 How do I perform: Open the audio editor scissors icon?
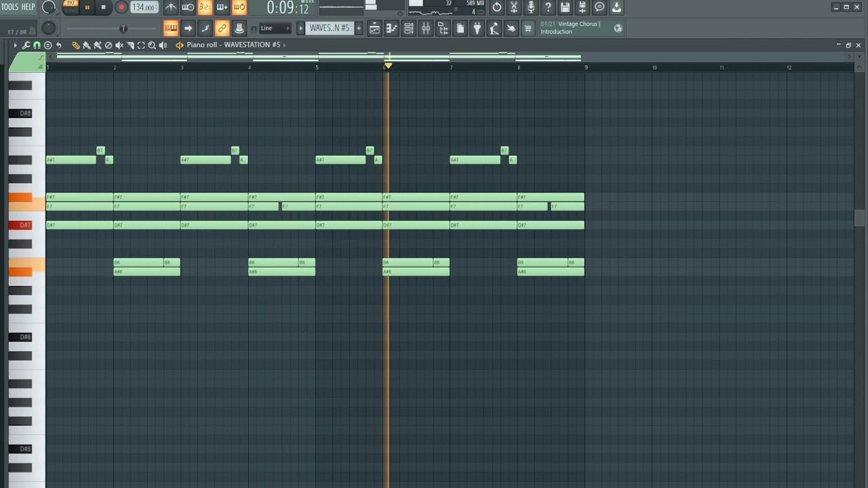pos(514,7)
